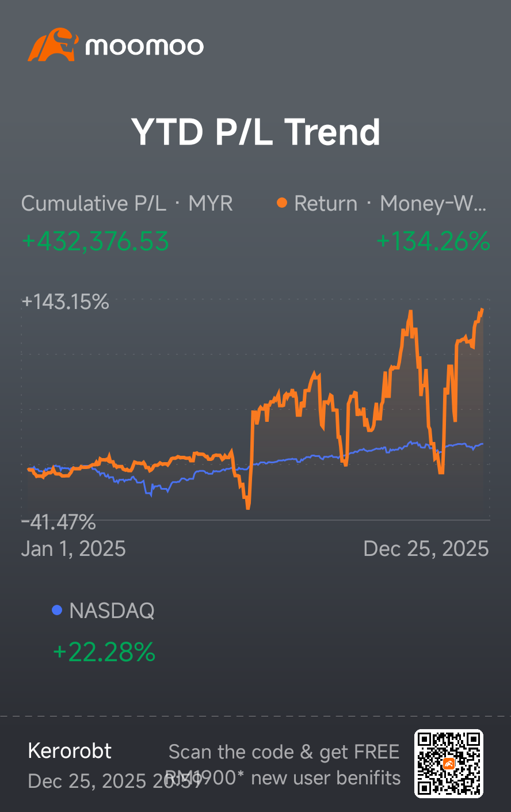The height and width of the screenshot is (812, 511).
Task: Scan-tap the QR code image
Action: tap(449, 764)
